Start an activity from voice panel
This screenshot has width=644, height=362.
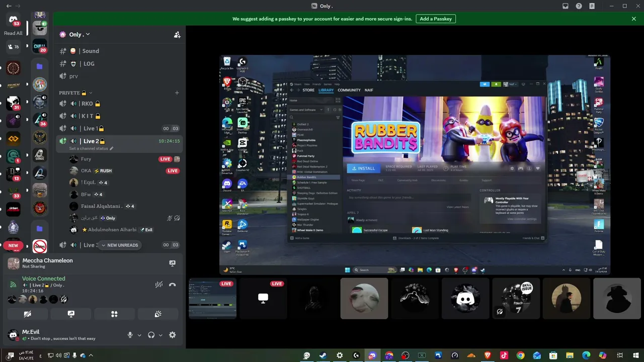coord(114,314)
